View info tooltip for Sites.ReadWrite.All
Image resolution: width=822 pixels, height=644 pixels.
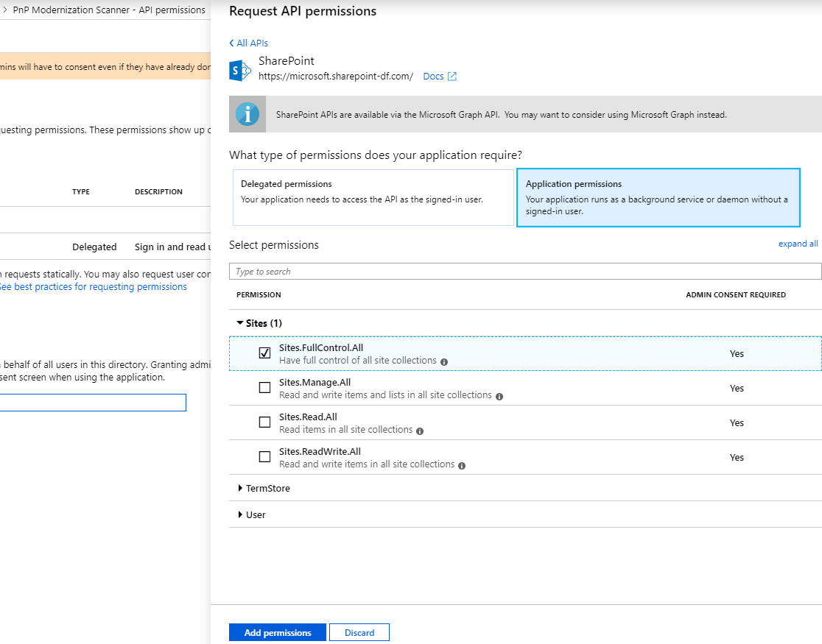click(463, 464)
